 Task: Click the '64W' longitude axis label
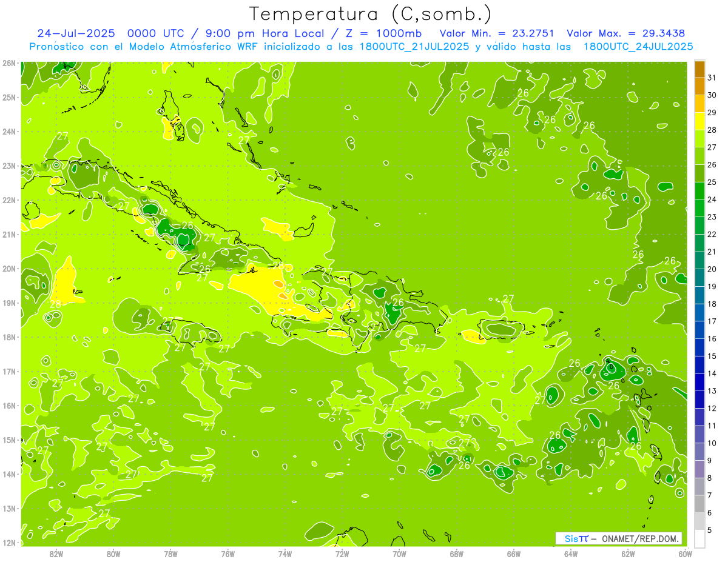(x=570, y=554)
